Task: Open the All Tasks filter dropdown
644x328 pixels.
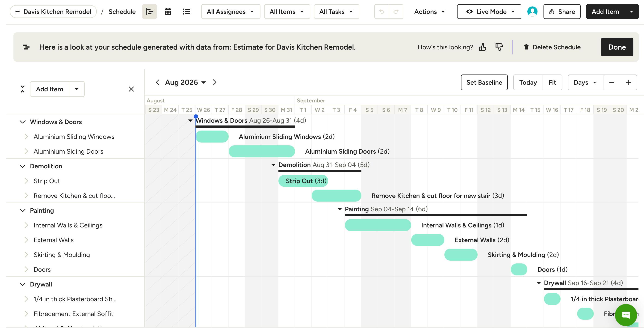Action: click(336, 12)
